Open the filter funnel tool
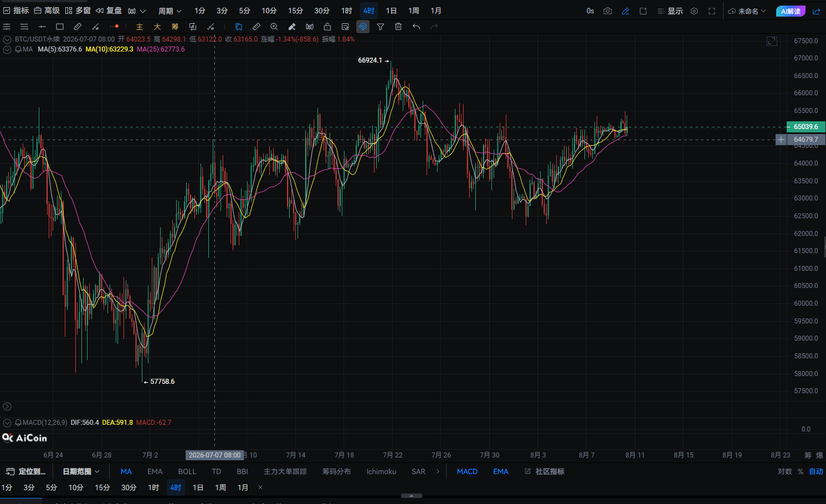The width and height of the screenshot is (826, 504). 381,27
